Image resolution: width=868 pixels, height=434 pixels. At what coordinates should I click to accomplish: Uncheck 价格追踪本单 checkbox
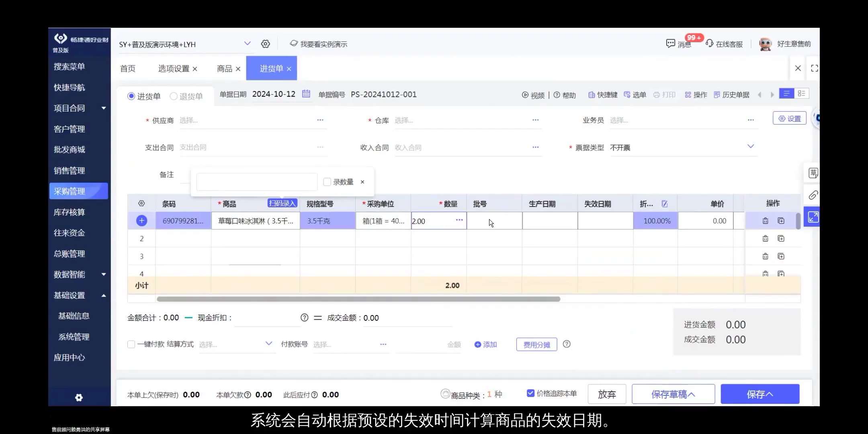pyautogui.click(x=530, y=394)
